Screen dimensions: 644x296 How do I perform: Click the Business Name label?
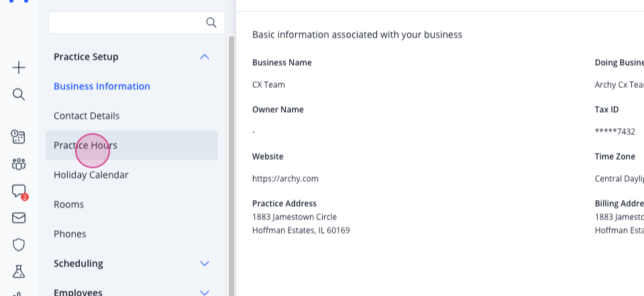(x=282, y=62)
